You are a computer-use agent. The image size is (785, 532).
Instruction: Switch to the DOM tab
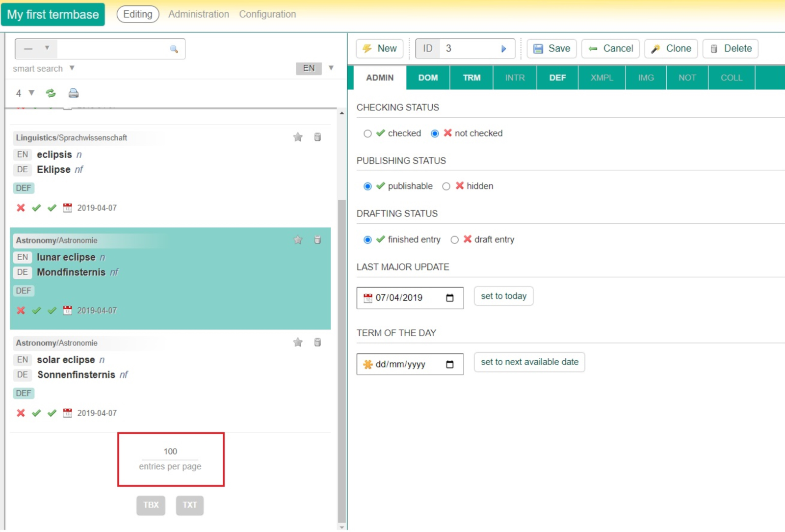[x=428, y=78]
